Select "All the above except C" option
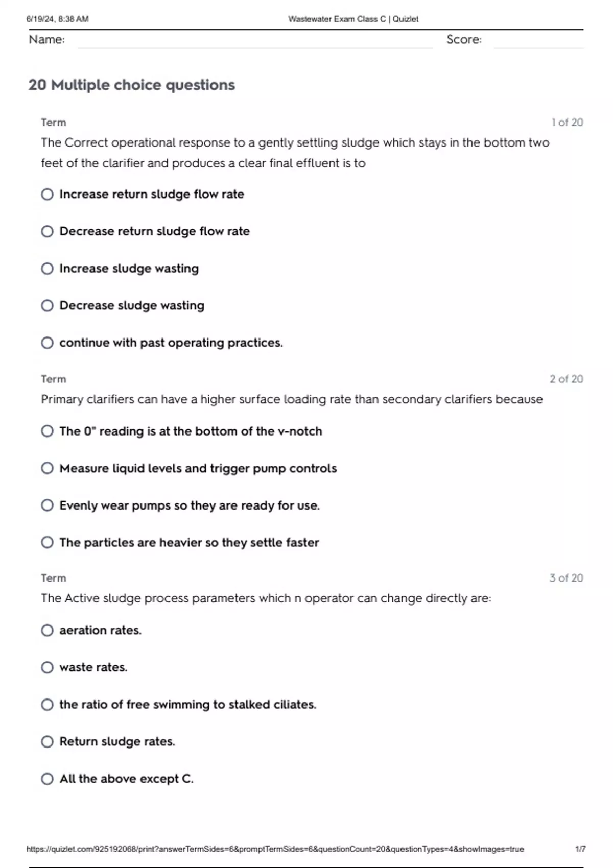Viewport: 613px width, 868px height. (x=48, y=779)
